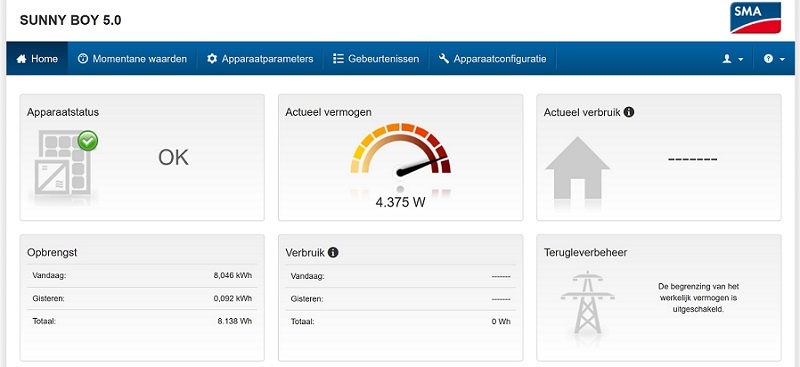The image size is (800, 367).
Task: Click the Apparaatstatus heading
Action: click(63, 112)
